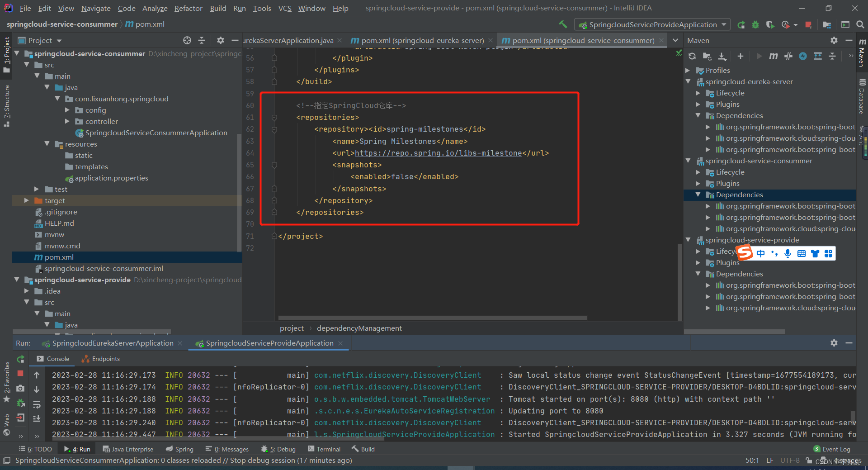Toggle Maven offline mode

click(x=788, y=56)
